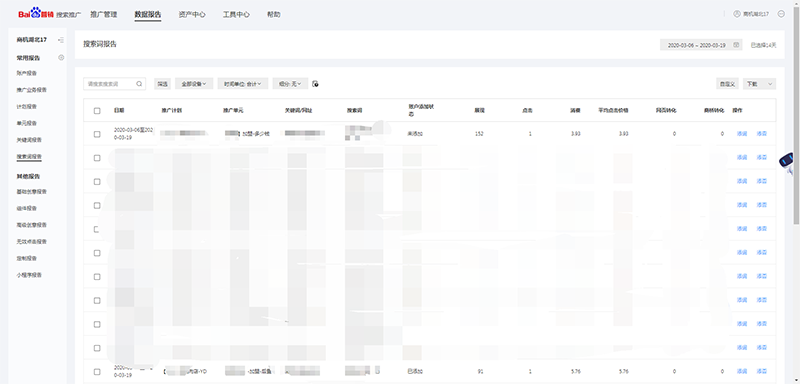This screenshot has width=800, height=384.
Task: Select 搜索词报告 in the sidebar
Action: click(x=29, y=157)
